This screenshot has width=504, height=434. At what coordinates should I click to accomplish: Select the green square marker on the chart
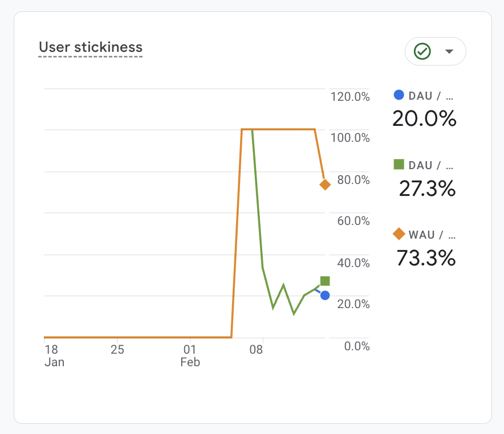coord(325,281)
